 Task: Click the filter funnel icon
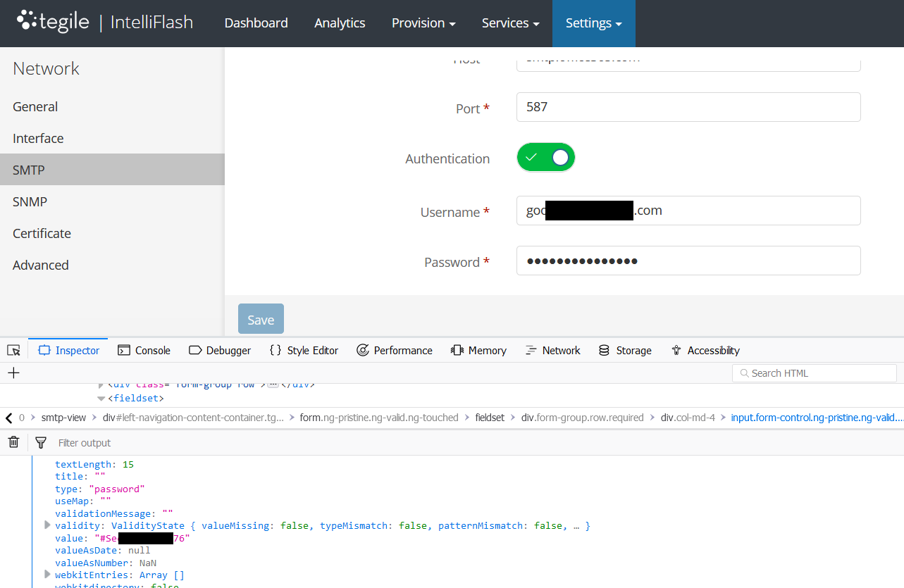click(x=41, y=442)
